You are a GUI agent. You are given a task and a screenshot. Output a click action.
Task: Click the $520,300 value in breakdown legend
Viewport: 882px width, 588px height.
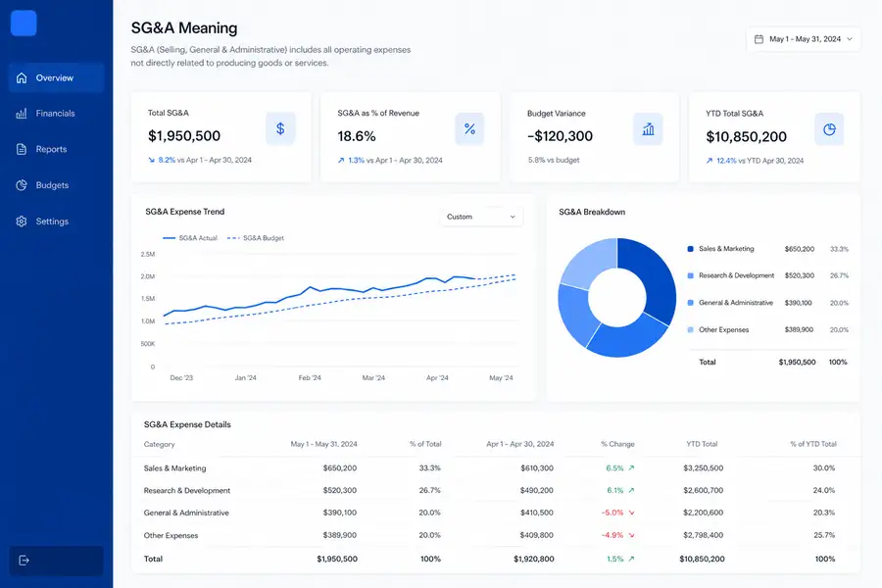(800, 275)
